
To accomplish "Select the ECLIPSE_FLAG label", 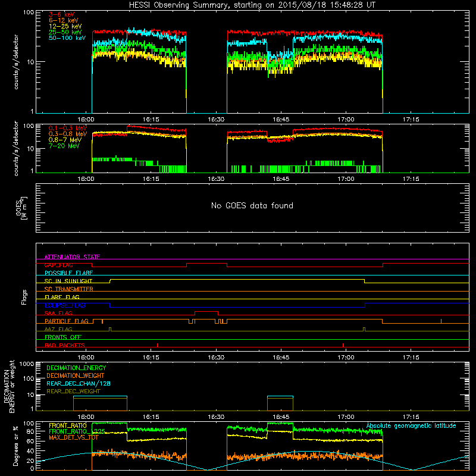I will tap(65, 305).
